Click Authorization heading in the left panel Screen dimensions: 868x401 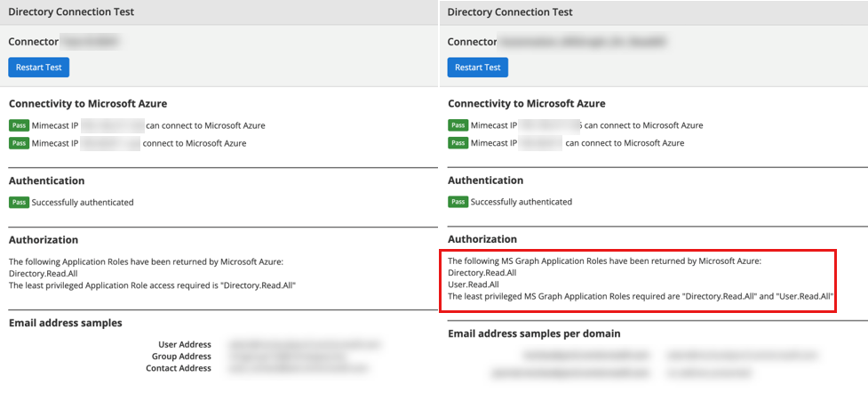coord(44,240)
